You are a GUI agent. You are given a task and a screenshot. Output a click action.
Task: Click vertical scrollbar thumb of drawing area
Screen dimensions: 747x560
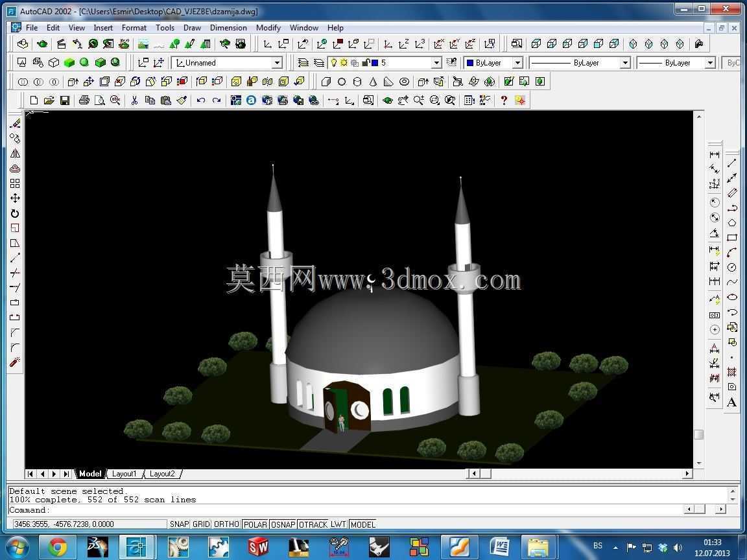pos(698,435)
